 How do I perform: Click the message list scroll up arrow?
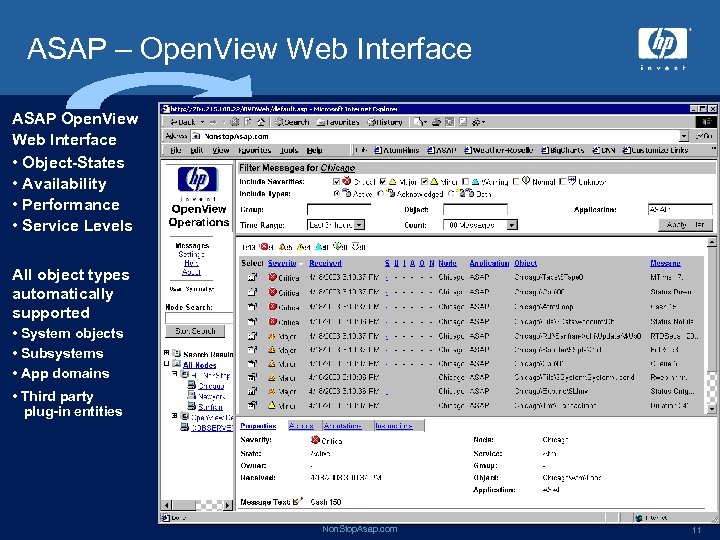[x=711, y=242]
